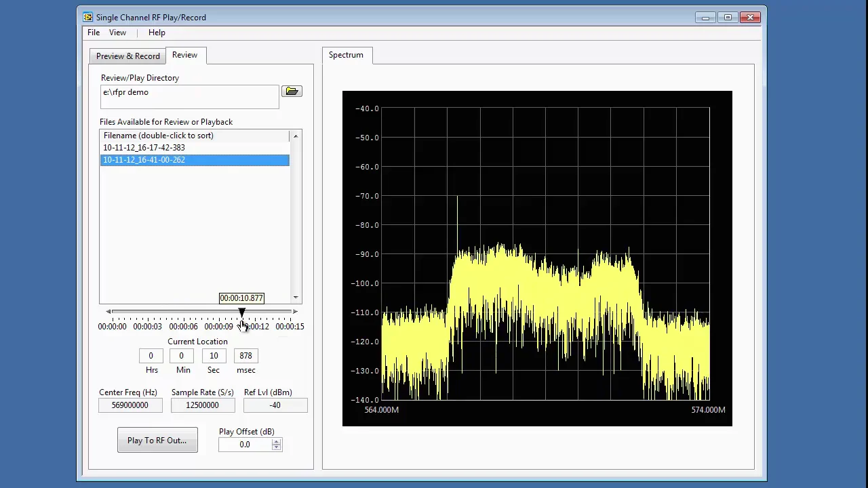This screenshot has width=868, height=488.
Task: Select file 10-11-12_16-41-00-262
Action: (x=195, y=160)
